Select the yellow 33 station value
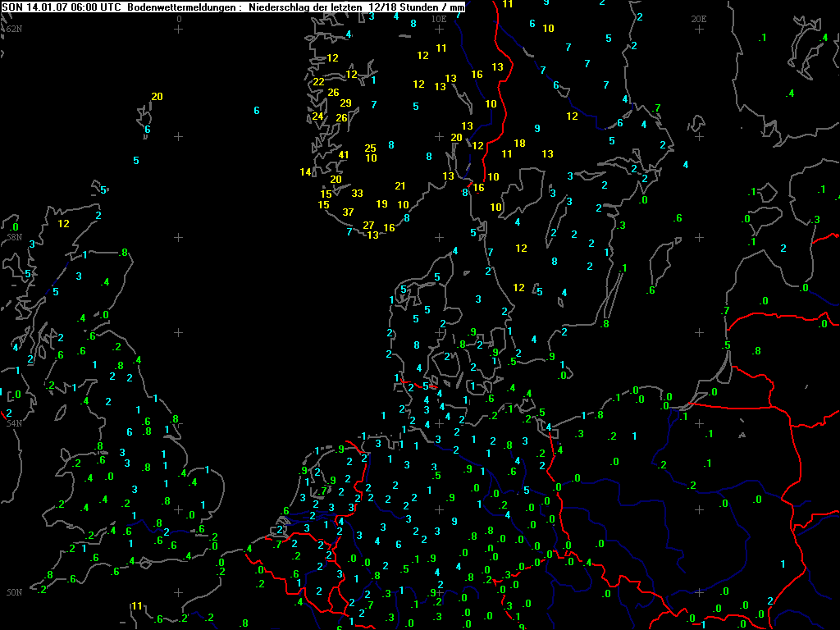The image size is (840, 630). 357,194
